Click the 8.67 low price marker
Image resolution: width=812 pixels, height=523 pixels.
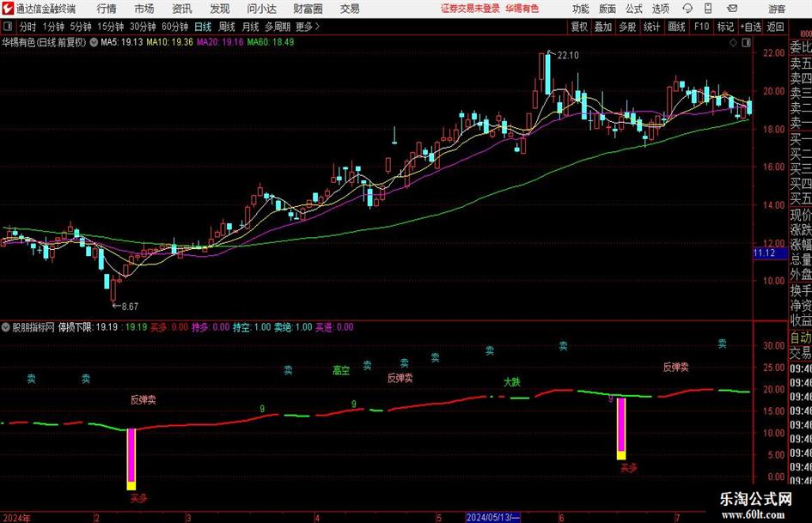130,307
